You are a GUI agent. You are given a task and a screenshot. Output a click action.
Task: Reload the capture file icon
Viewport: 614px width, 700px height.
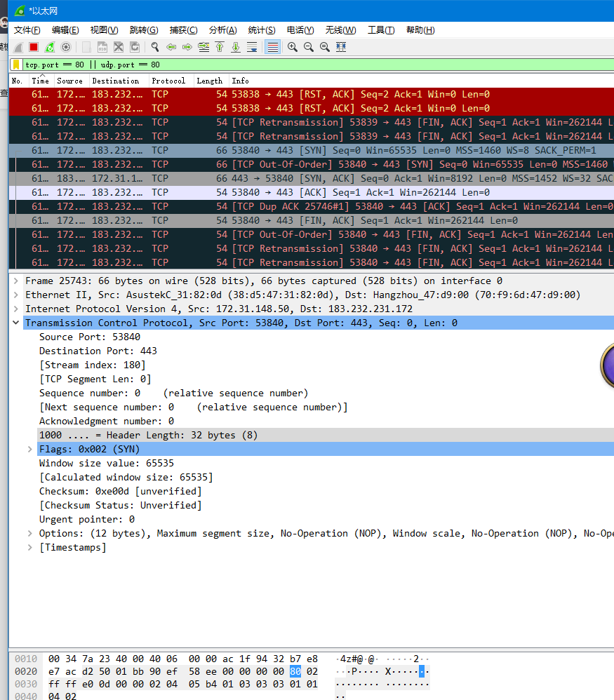point(135,47)
